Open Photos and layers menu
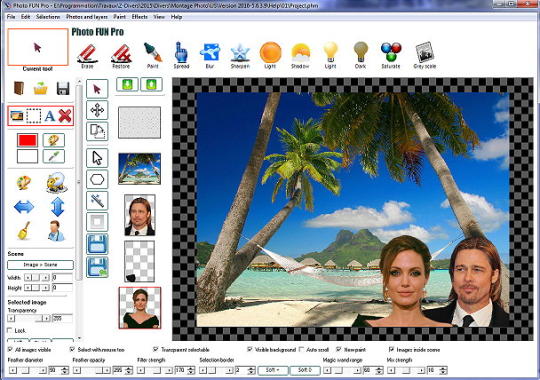The width and height of the screenshot is (540, 380). point(87,17)
